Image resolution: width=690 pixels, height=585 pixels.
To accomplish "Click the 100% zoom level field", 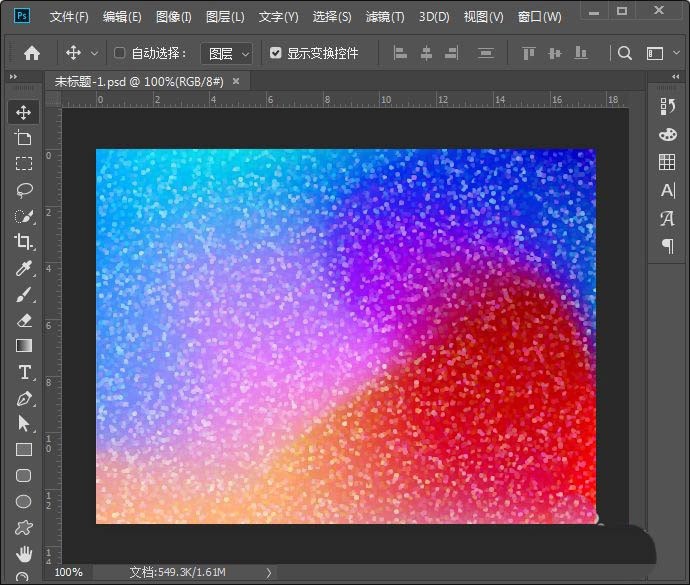I will 68,572.
